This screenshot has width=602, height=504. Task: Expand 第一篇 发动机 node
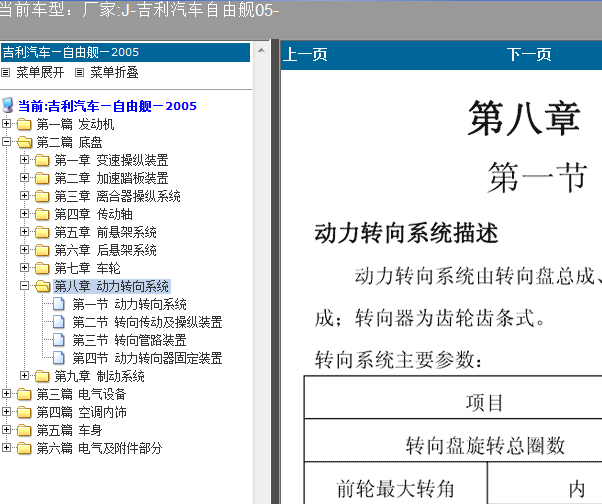pyautogui.click(x=6, y=124)
